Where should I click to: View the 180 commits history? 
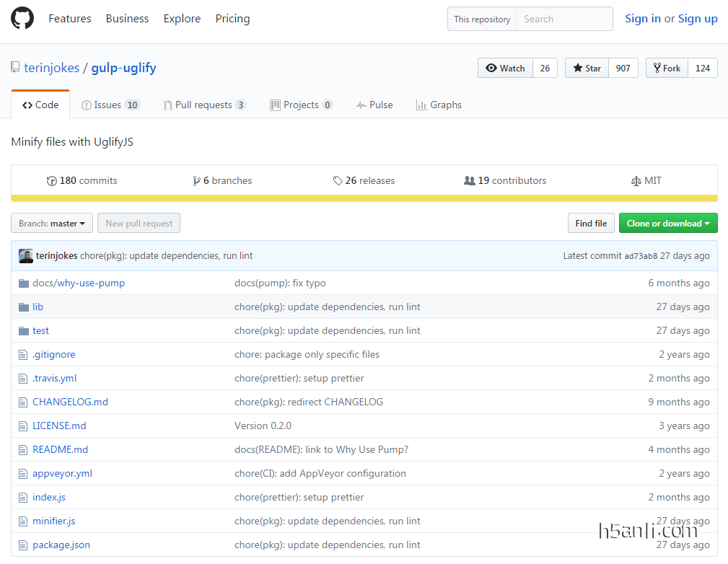click(82, 180)
